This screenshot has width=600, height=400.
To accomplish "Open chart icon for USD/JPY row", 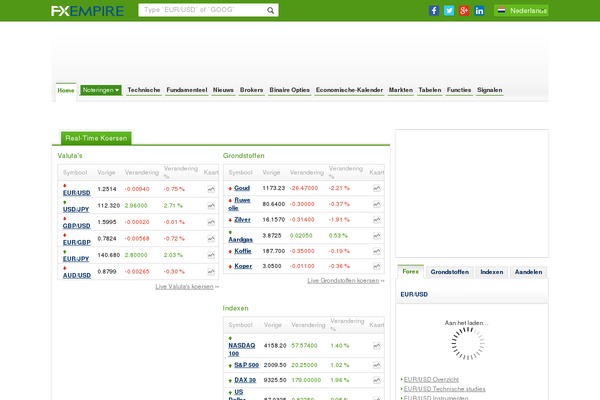I will (211, 206).
